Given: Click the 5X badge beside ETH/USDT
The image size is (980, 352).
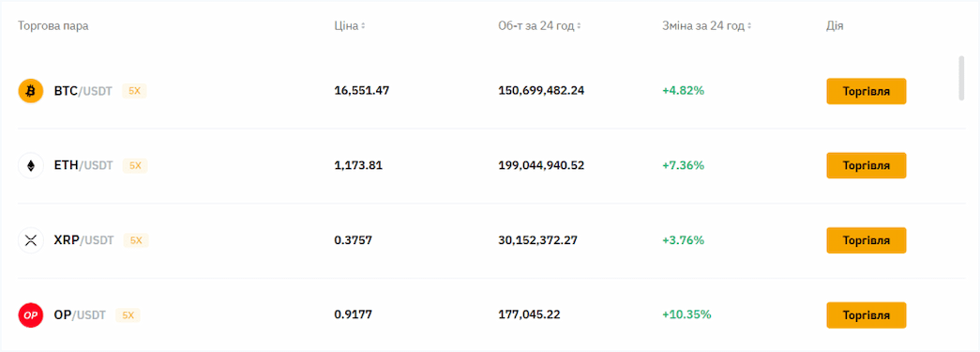Looking at the screenshot, I should [x=135, y=166].
